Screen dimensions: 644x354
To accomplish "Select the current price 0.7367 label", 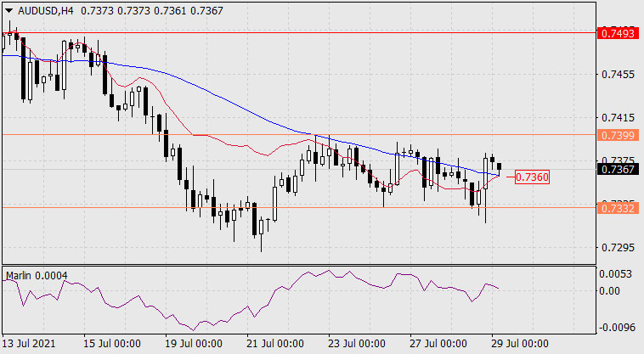I will click(x=619, y=169).
